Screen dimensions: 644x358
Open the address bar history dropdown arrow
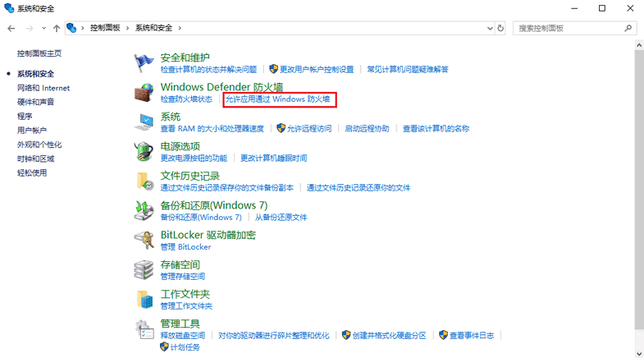coord(489,28)
